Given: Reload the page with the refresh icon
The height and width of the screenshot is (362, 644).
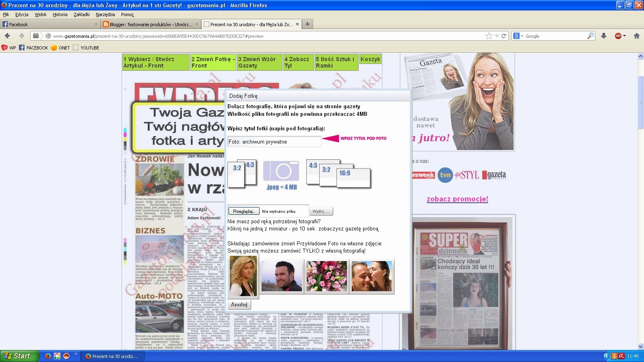Looking at the screenshot, I should coord(504,36).
